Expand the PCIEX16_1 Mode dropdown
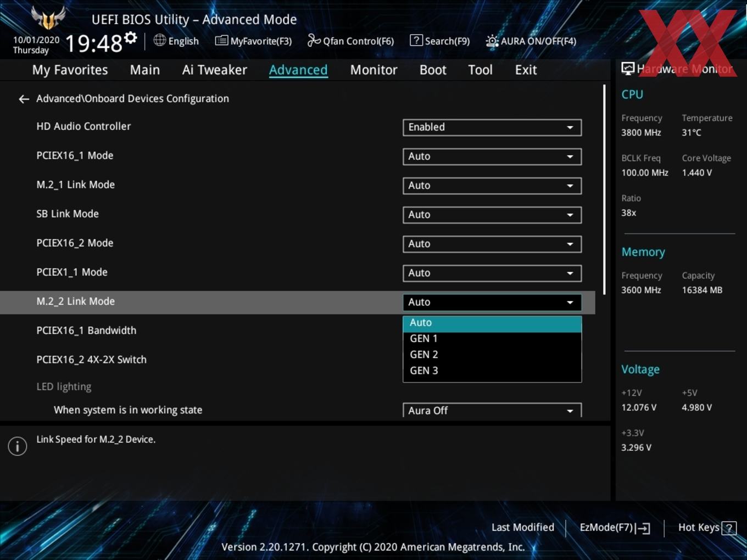747x560 pixels. point(492,156)
